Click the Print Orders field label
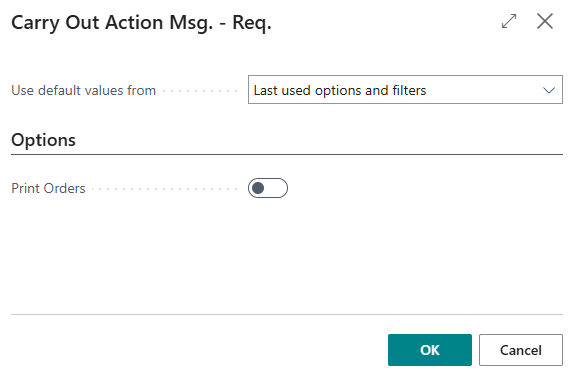This screenshot has width=575, height=377. click(48, 188)
